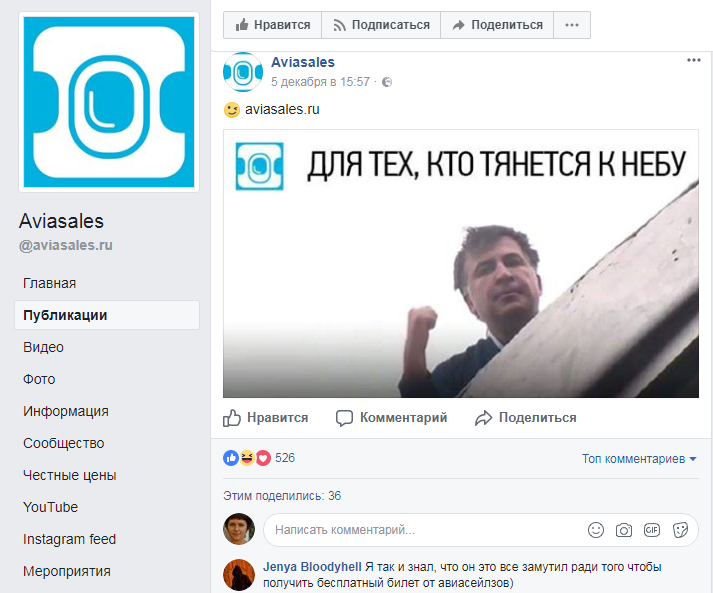Open the page three-dots more menu
This screenshot has height=593, width=713.
(x=572, y=25)
